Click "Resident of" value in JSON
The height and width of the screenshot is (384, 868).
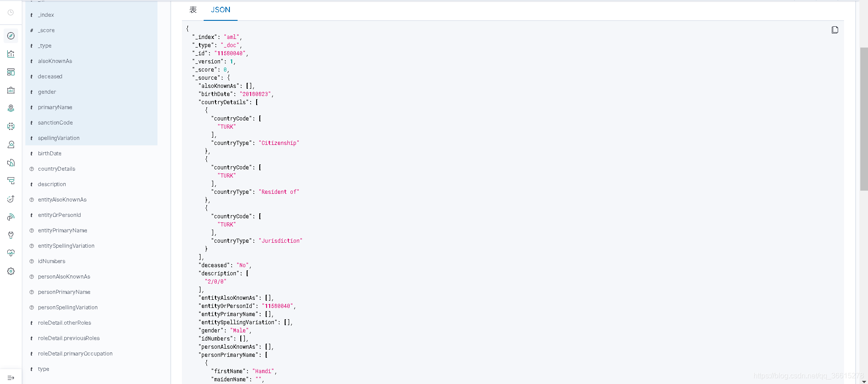[279, 192]
